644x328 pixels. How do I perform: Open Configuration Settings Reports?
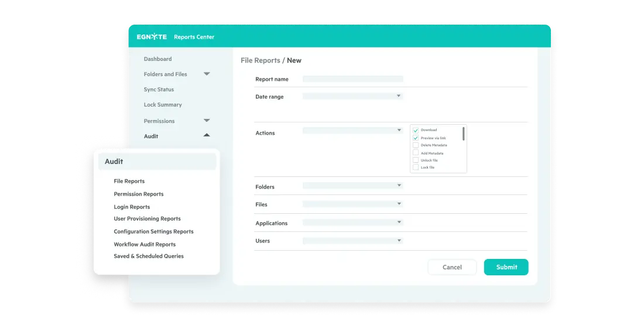coord(153,231)
